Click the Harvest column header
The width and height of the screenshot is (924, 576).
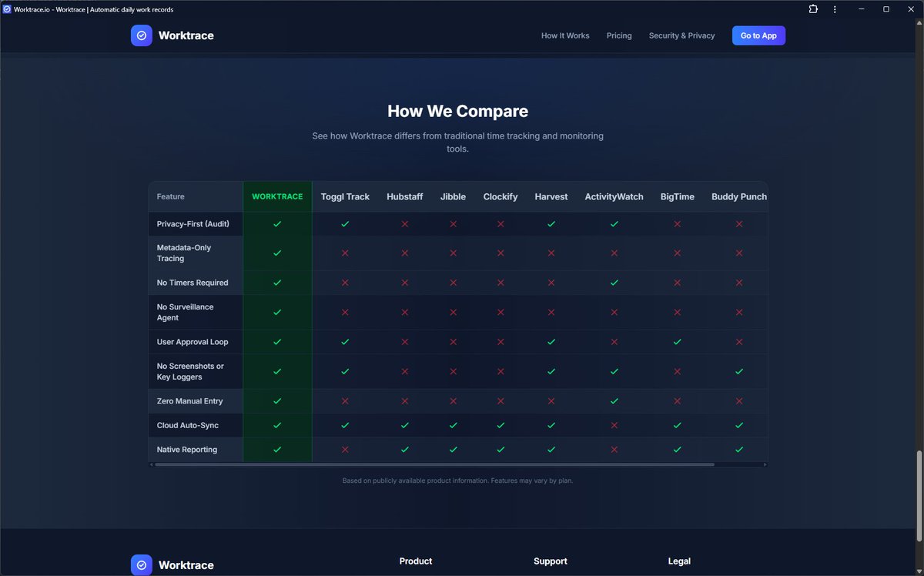551,196
